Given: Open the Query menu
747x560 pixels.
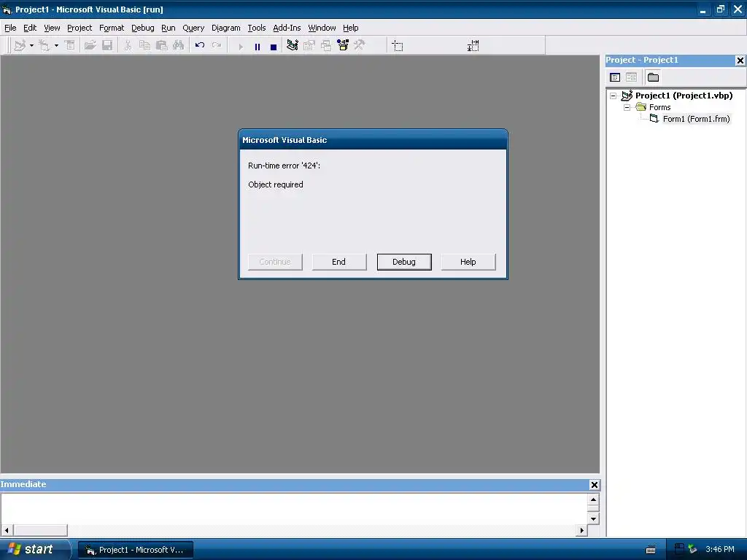Looking at the screenshot, I should pyautogui.click(x=193, y=28).
